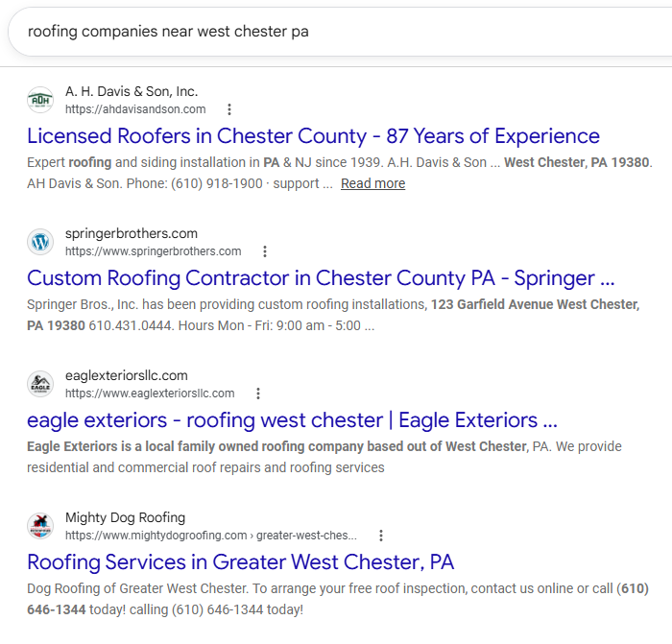The image size is (672, 644).
Task: Expand the Read more link
Action: click(372, 183)
